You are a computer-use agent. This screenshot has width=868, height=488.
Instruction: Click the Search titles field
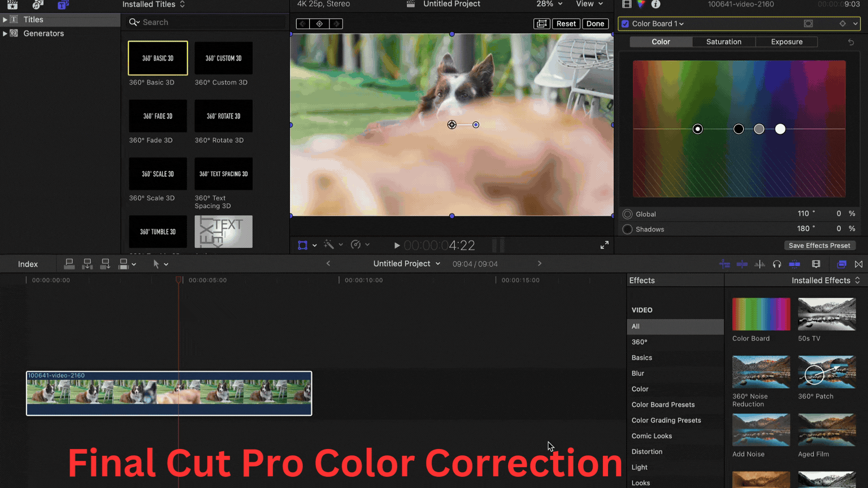click(206, 22)
